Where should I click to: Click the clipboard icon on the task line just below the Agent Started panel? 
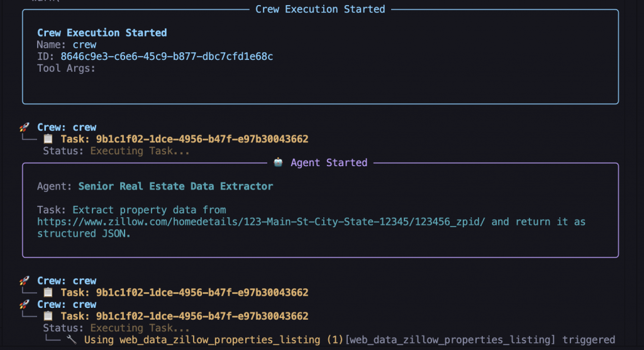[x=48, y=293]
